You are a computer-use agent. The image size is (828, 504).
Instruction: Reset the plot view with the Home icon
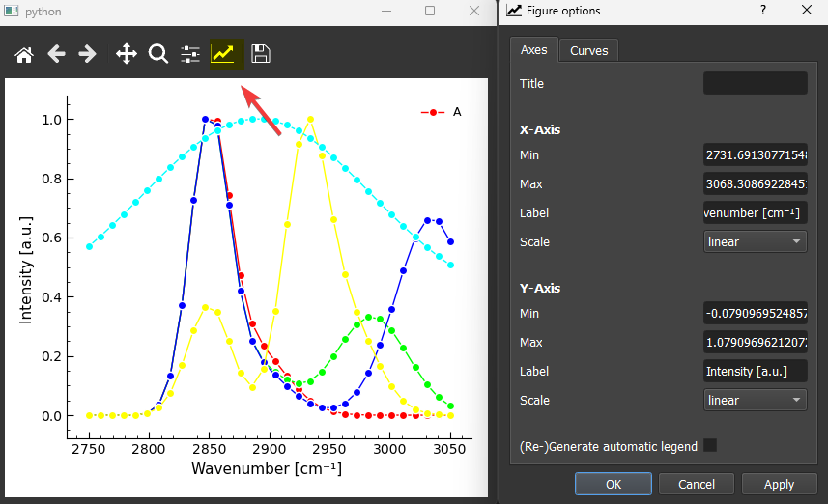24,54
